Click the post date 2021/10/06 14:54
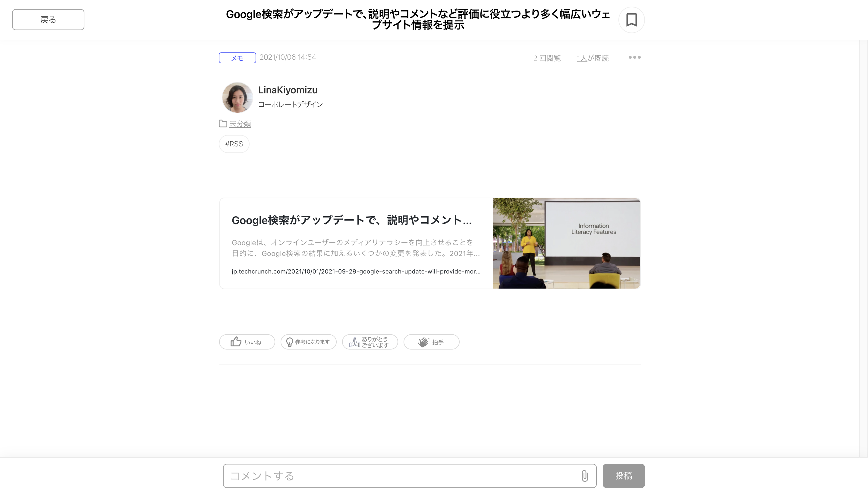Screen dimensions: 868x494 [x=288, y=57]
